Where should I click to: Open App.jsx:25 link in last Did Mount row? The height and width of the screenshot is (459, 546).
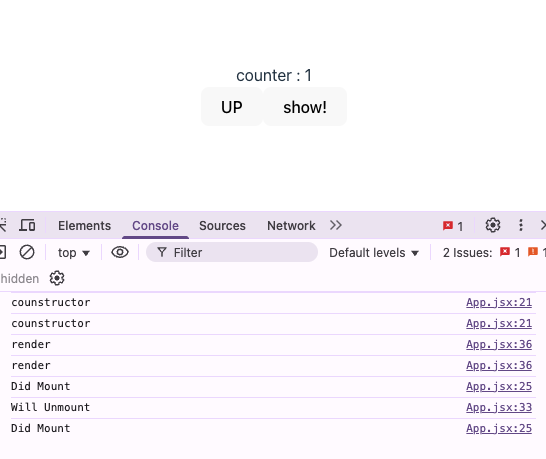click(499, 428)
